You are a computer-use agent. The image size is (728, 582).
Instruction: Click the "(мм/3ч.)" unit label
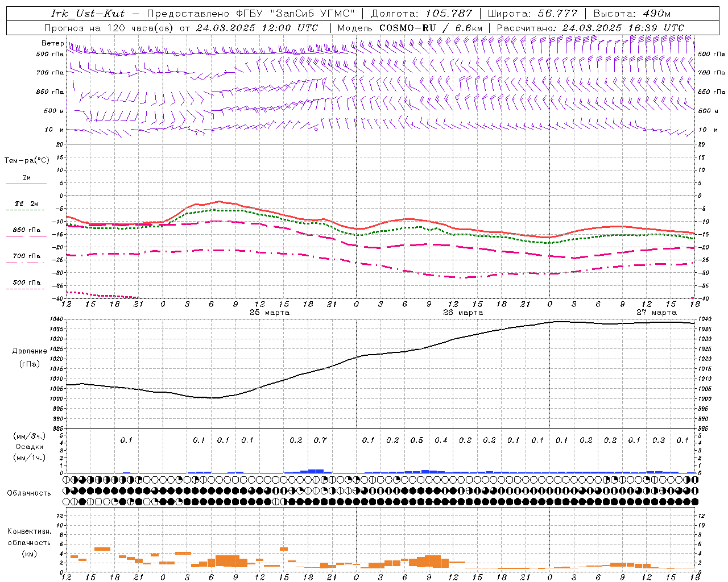click(x=30, y=436)
